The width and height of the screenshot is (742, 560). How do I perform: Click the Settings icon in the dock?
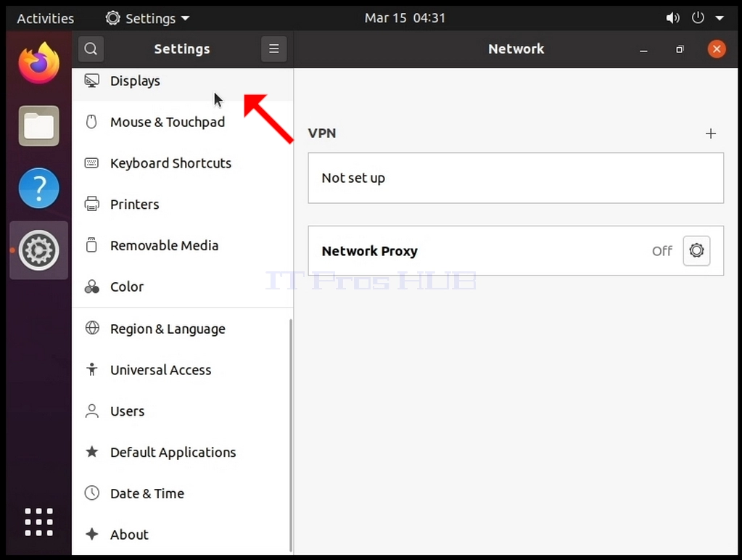38,250
